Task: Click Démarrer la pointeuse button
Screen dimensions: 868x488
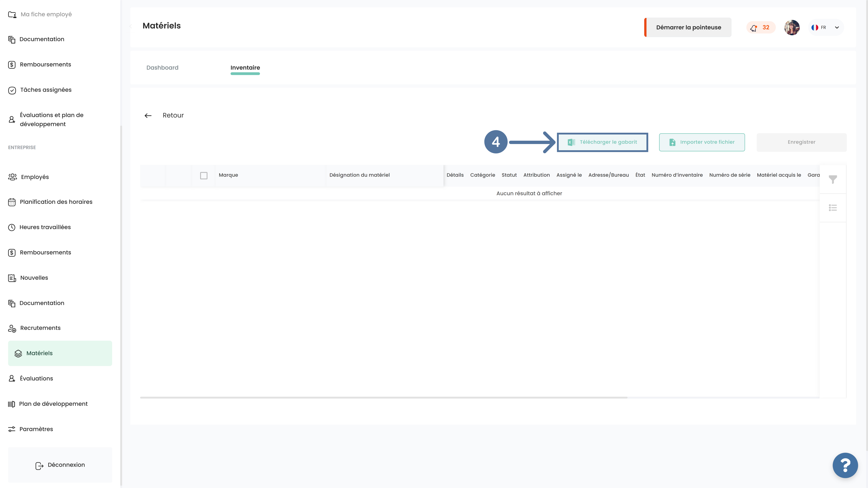Action: (x=688, y=28)
